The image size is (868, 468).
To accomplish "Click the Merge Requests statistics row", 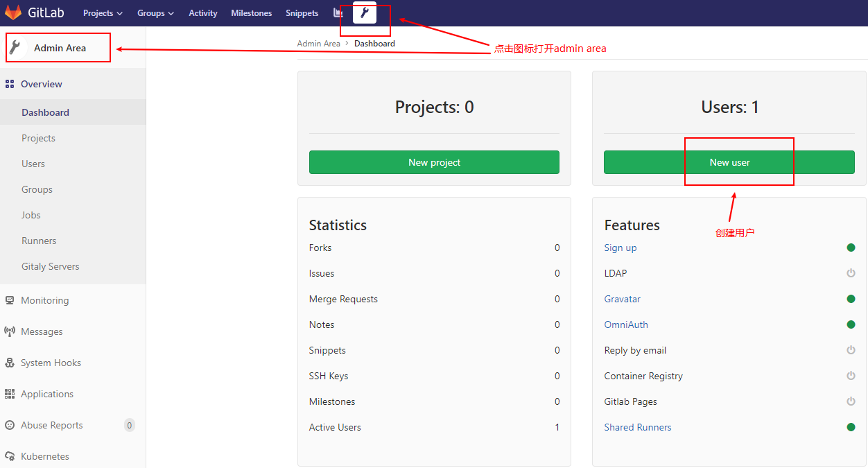I will [x=434, y=299].
